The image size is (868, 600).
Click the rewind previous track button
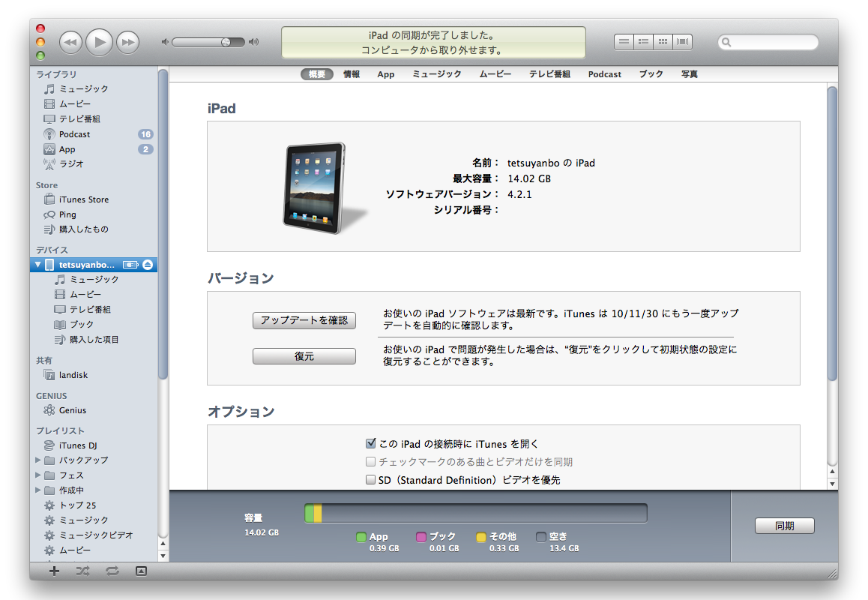pyautogui.click(x=70, y=42)
